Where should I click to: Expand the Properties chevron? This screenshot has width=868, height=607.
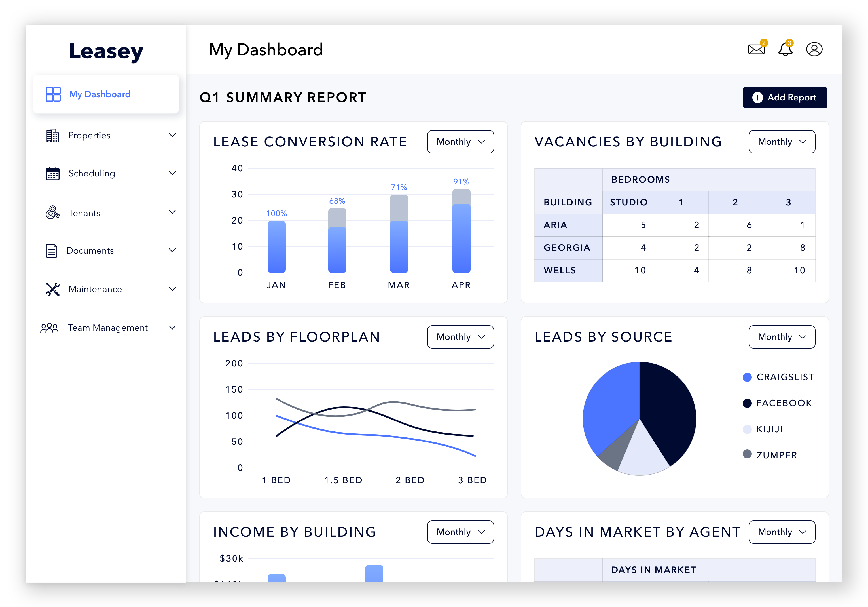(x=172, y=135)
